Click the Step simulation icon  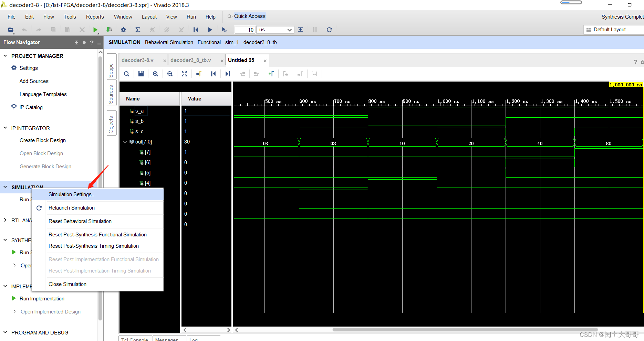pyautogui.click(x=300, y=30)
